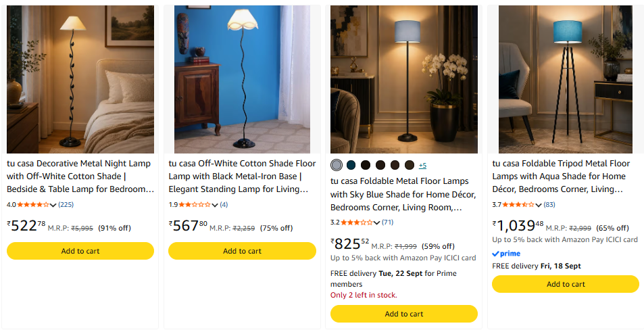This screenshot has height=330, width=644.
Task: Open the tripod lamp product image
Action: (x=566, y=79)
